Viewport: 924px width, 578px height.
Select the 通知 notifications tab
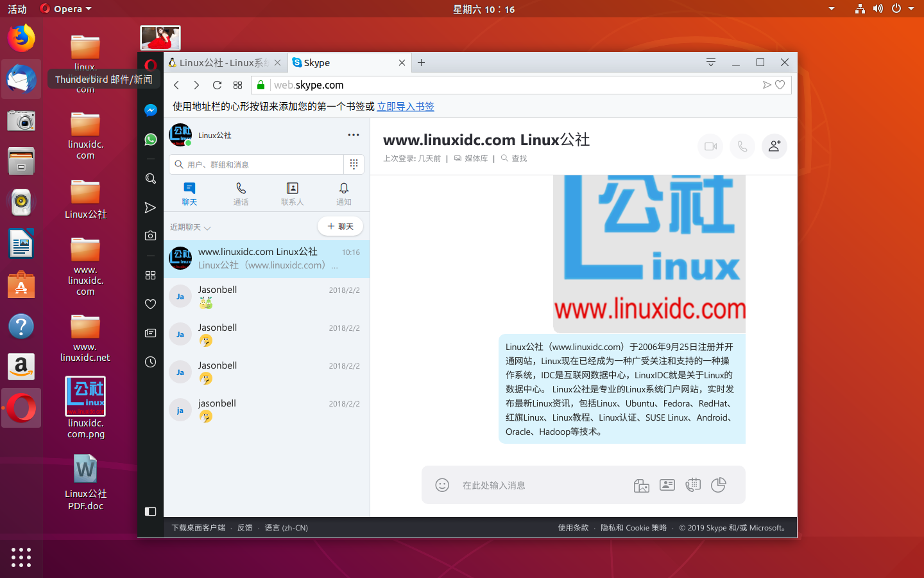(x=344, y=193)
